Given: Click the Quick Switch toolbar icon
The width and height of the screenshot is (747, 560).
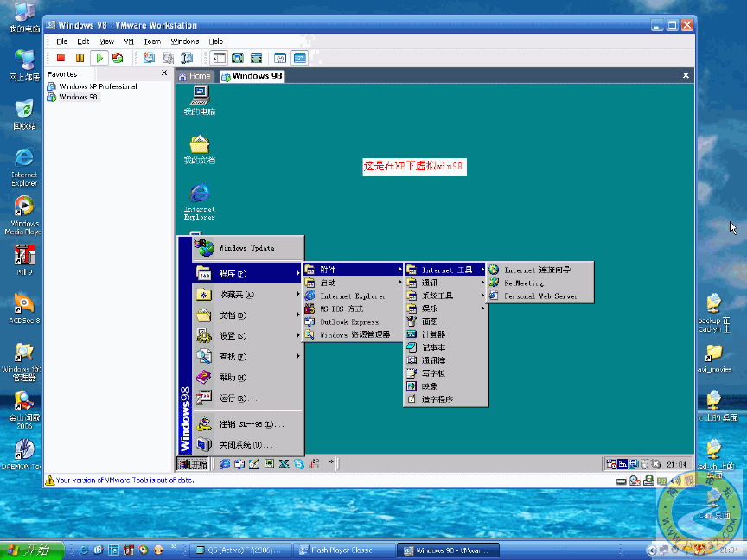Looking at the screenshot, I should pyautogui.click(x=256, y=58).
